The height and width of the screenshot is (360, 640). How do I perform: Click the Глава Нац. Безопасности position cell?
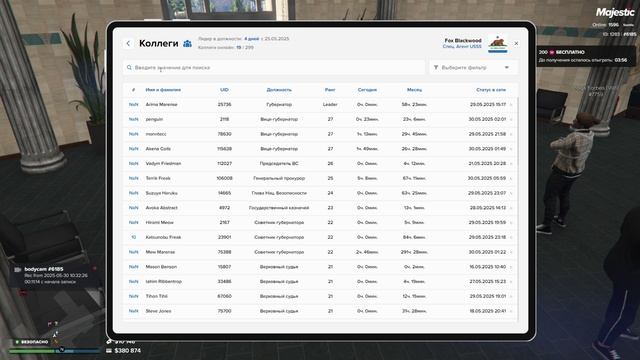coord(279,193)
